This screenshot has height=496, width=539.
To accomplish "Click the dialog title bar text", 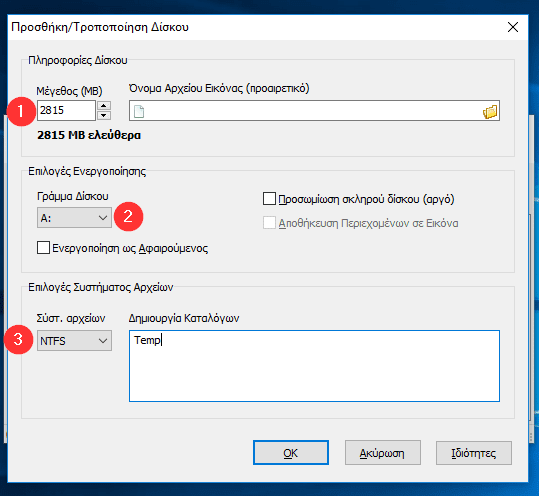I will (x=100, y=27).
